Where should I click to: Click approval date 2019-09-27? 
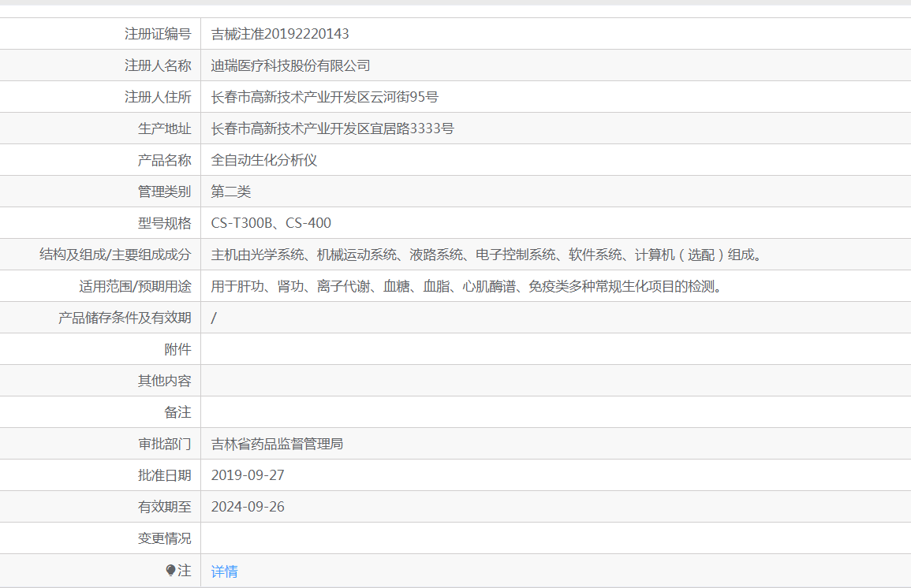[248, 475]
